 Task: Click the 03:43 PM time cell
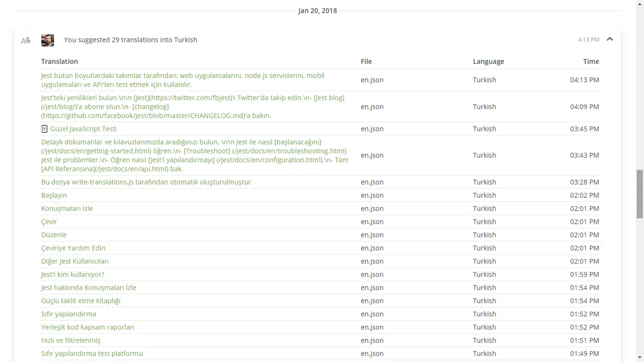pos(585,155)
